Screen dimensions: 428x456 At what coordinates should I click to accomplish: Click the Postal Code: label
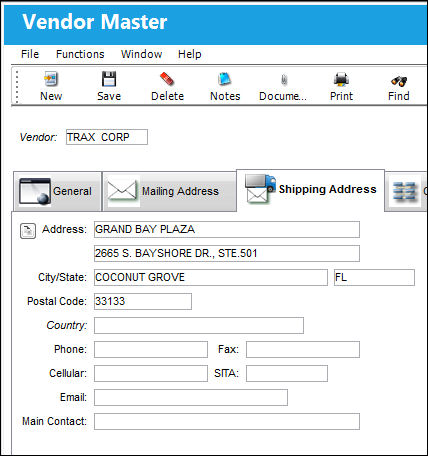pyautogui.click(x=57, y=301)
